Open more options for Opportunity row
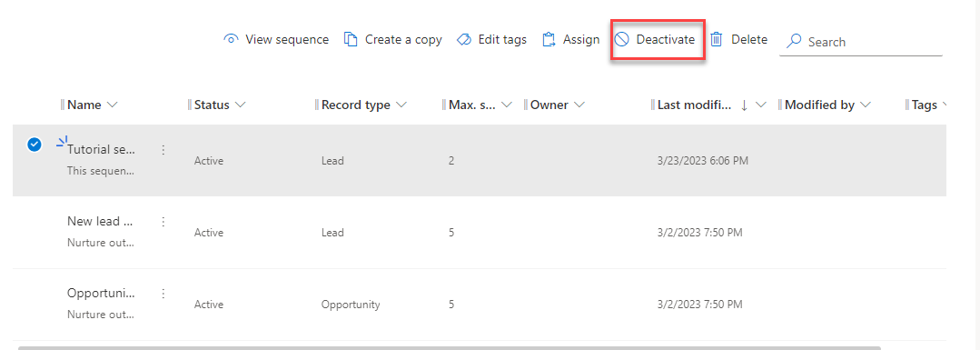The height and width of the screenshot is (350, 980). (x=163, y=293)
